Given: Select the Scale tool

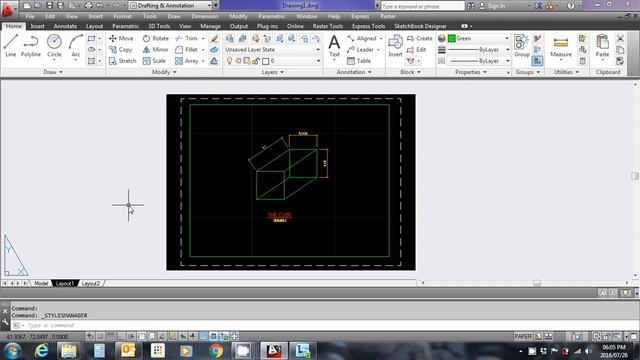Looking at the screenshot, I should pos(154,61).
